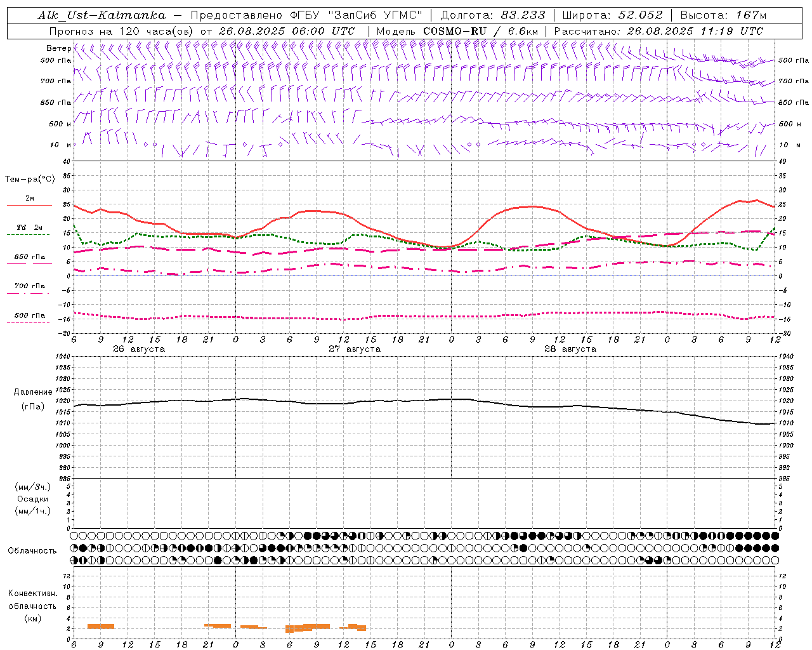Click the (мм/1ч.) precipitation unit label
812x650 pixels.
point(33,511)
